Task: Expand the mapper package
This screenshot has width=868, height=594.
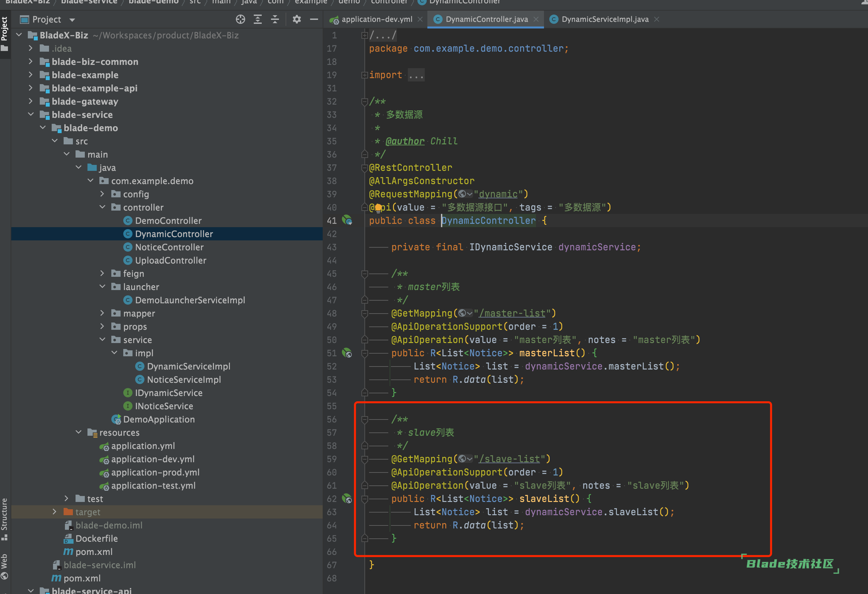Action: click(102, 313)
